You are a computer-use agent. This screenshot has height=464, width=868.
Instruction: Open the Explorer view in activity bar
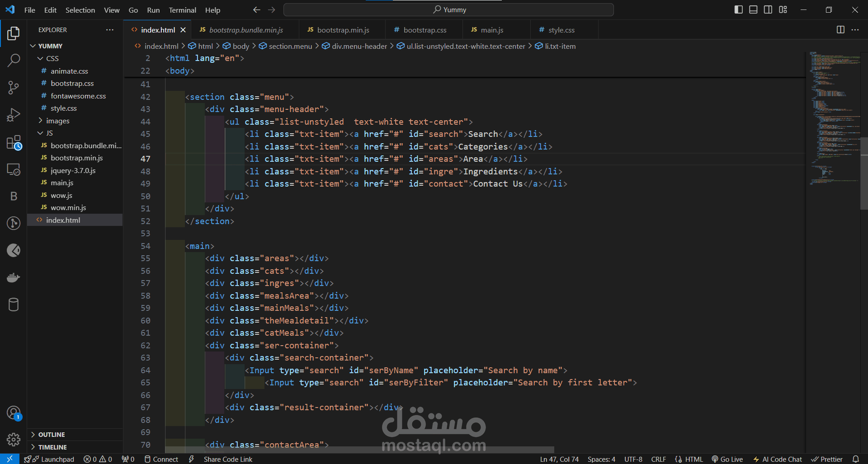point(14,33)
